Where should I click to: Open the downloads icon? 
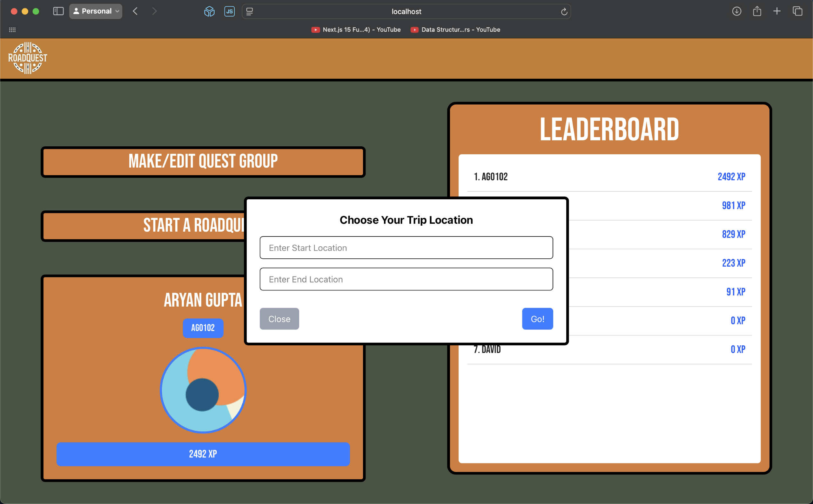tap(736, 11)
